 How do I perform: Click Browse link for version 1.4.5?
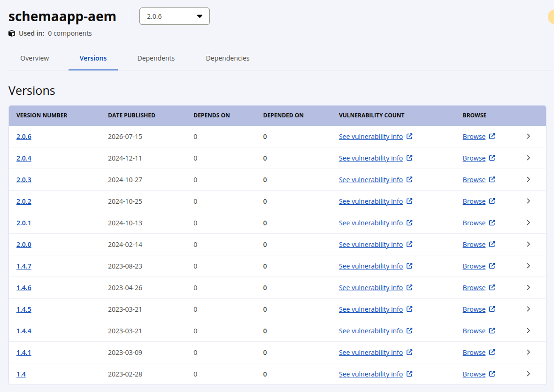coord(474,309)
